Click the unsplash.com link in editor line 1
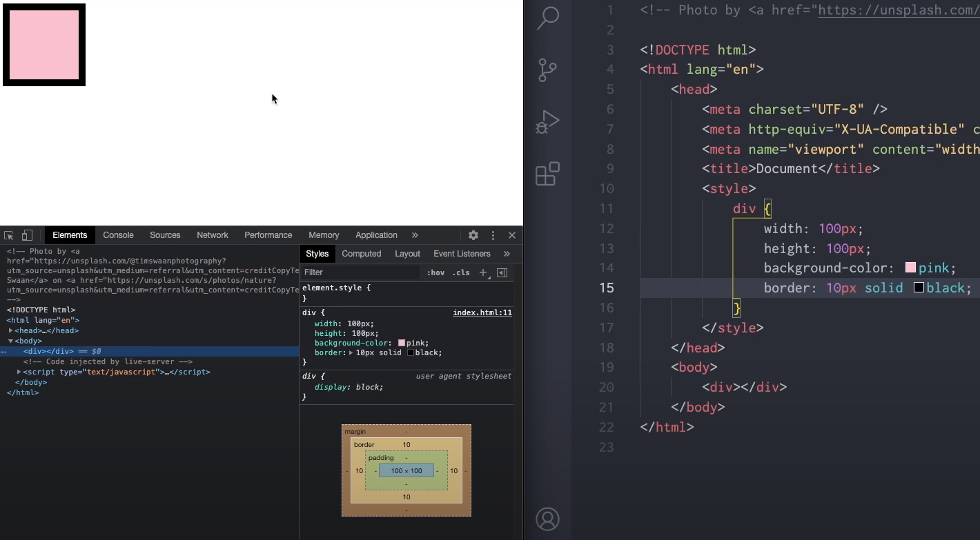The image size is (980, 540). 899,10
